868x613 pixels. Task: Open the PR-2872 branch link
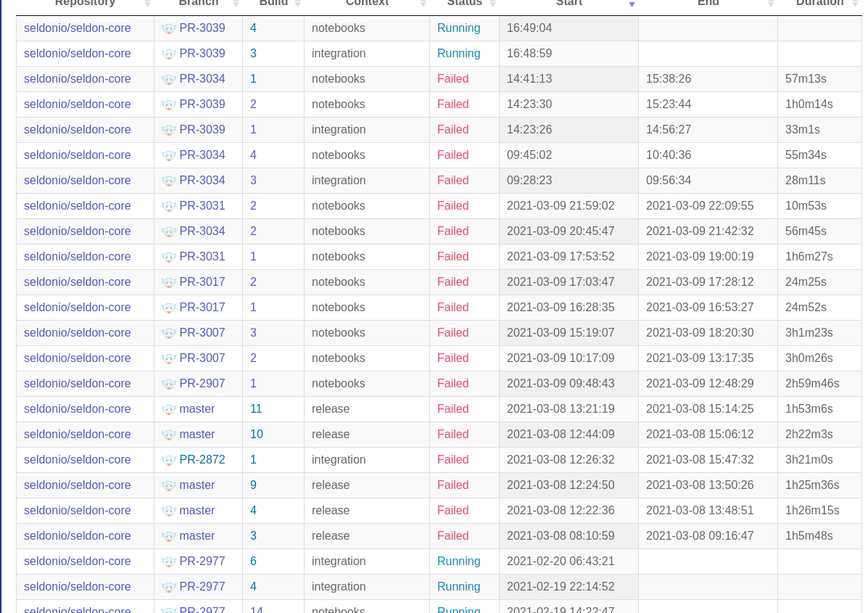coord(202,460)
